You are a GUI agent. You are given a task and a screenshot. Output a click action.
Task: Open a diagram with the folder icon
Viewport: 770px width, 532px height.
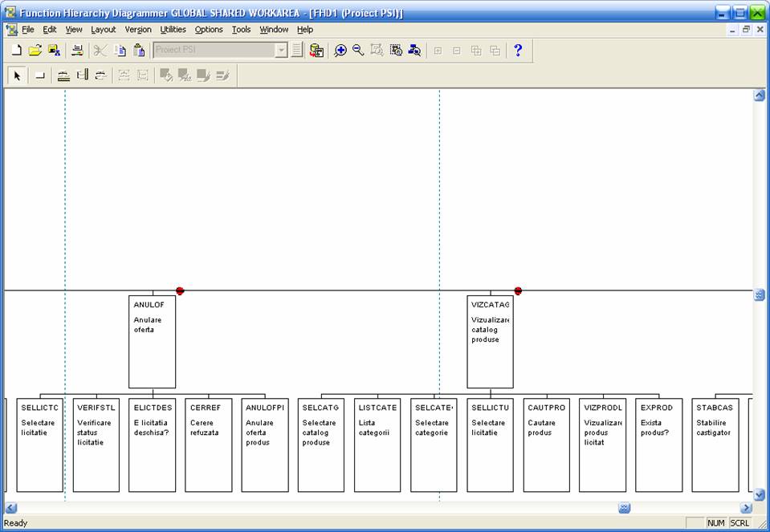[35, 51]
